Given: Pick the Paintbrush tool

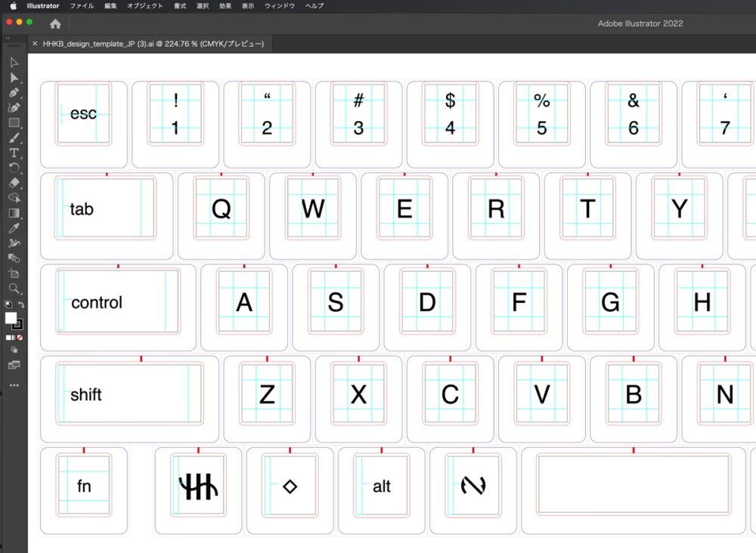Looking at the screenshot, I should 14,137.
